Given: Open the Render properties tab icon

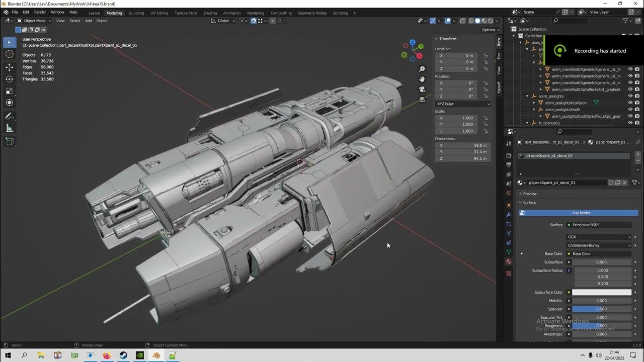Looking at the screenshot, I should 509,155.
